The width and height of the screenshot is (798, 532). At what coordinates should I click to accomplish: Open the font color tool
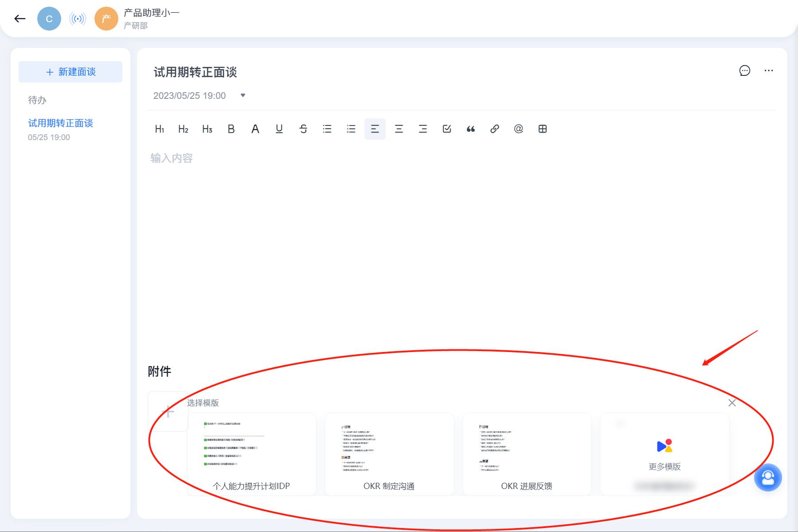coord(255,129)
